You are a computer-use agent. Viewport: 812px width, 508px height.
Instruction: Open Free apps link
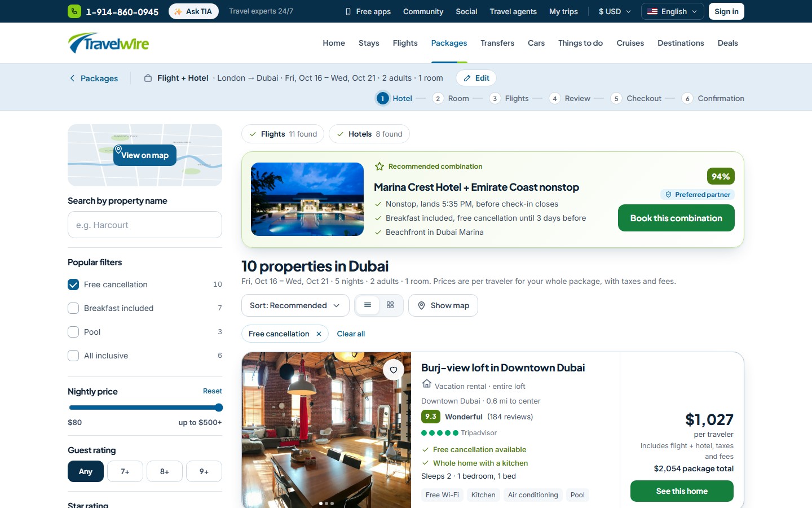368,11
